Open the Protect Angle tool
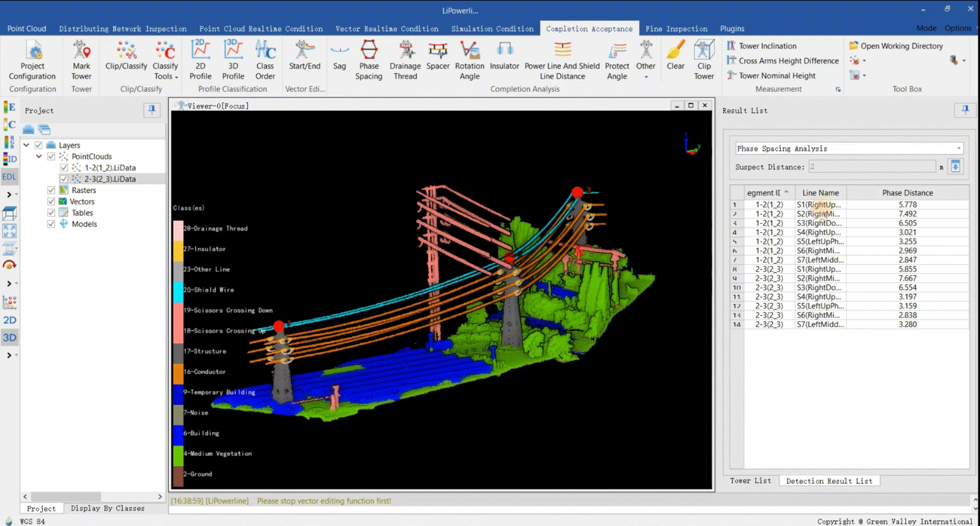This screenshot has height=526, width=980. tap(617, 60)
